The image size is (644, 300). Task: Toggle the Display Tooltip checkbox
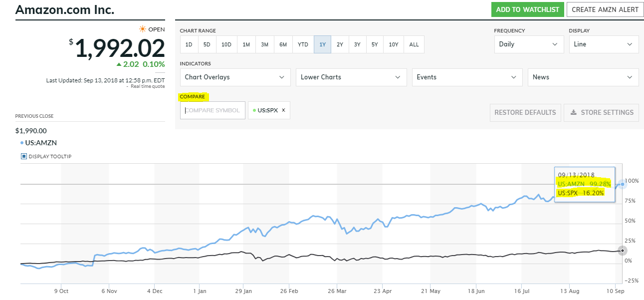coord(23,157)
